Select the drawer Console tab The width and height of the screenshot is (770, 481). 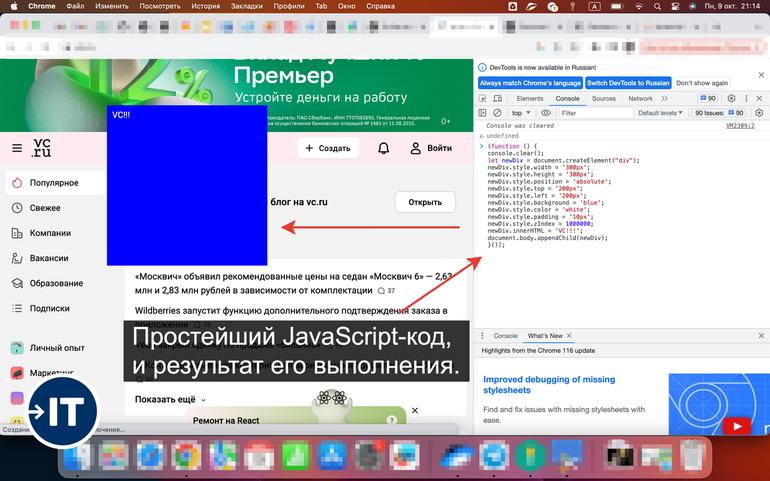[x=505, y=336]
